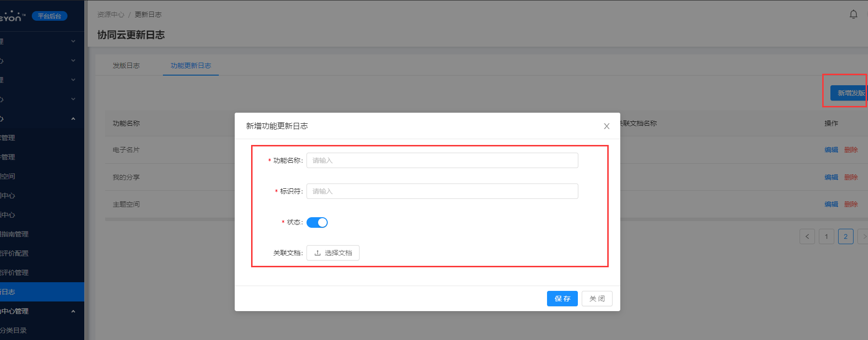Screen dimensions: 868x340
Task: Go to page 1
Action: pos(826,236)
